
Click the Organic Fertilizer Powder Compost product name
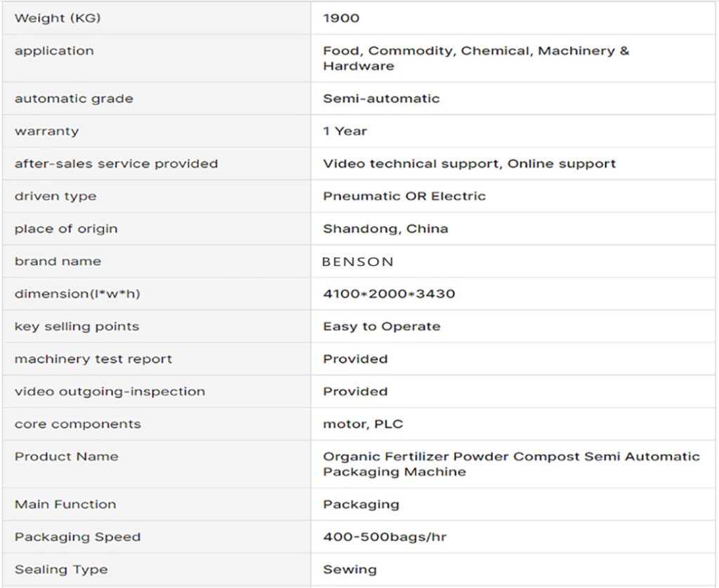511,464
